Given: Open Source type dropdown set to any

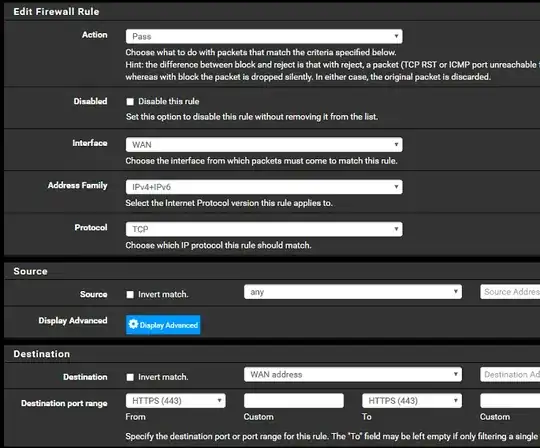Looking at the screenshot, I should [x=353, y=292].
